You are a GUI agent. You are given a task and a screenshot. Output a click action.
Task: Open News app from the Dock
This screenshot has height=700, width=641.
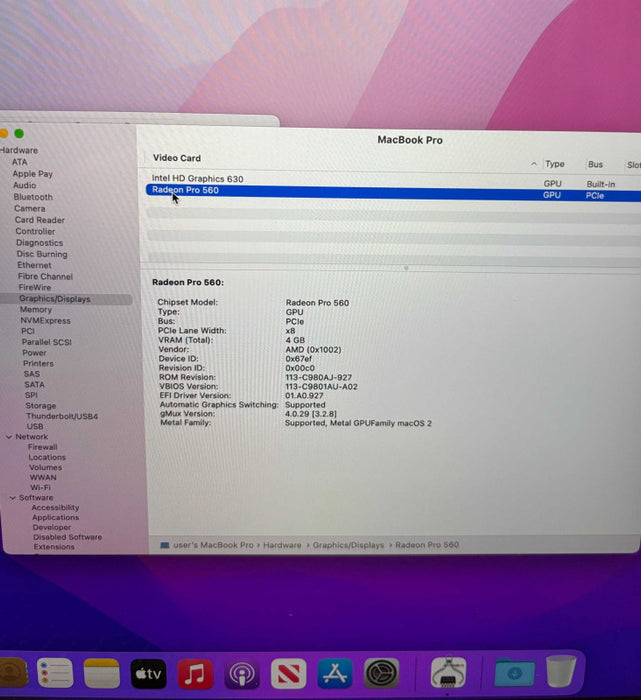point(288,674)
